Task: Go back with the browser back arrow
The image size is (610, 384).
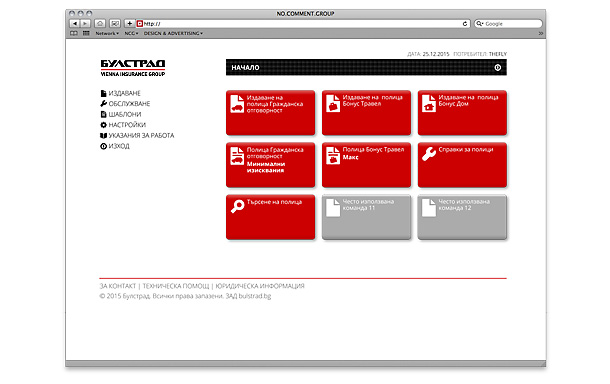Action: pos(74,24)
